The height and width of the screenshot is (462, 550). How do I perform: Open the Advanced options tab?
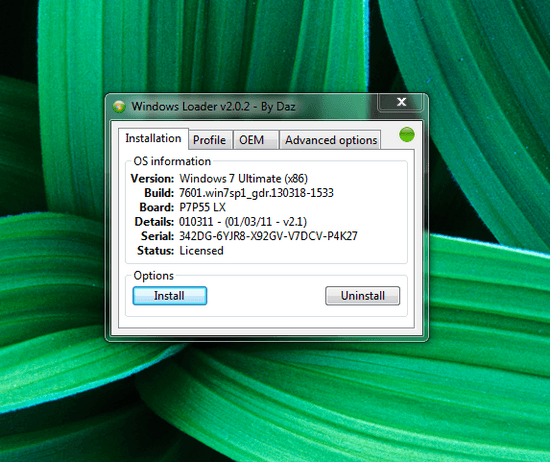click(330, 140)
